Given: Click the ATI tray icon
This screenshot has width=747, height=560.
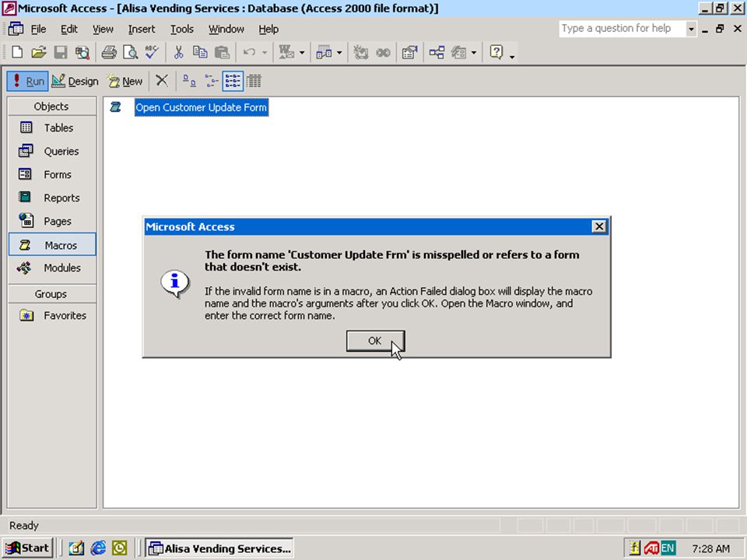Looking at the screenshot, I should coord(651,548).
